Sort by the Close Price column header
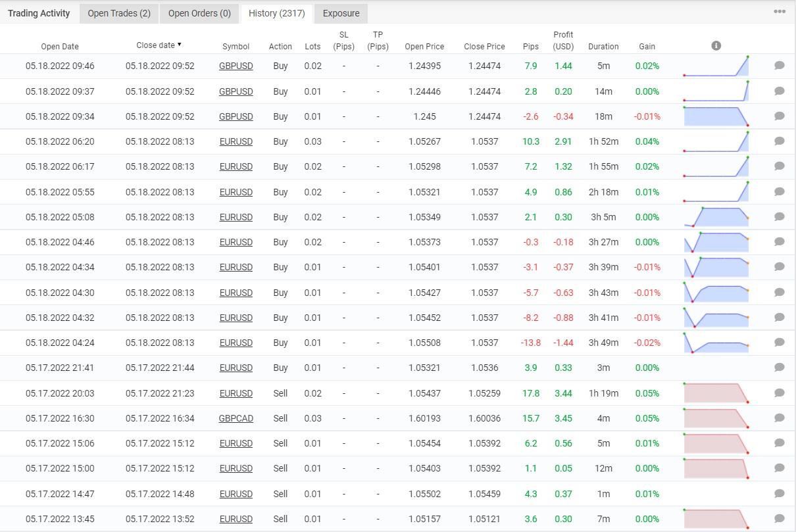Screen dimensions: 796x532 (x=484, y=47)
